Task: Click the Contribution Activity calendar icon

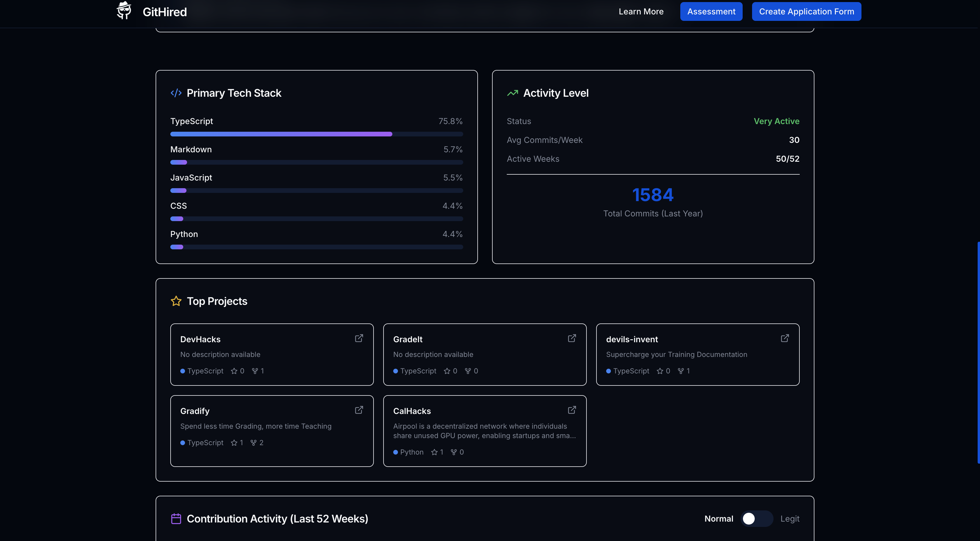Action: [x=176, y=519]
